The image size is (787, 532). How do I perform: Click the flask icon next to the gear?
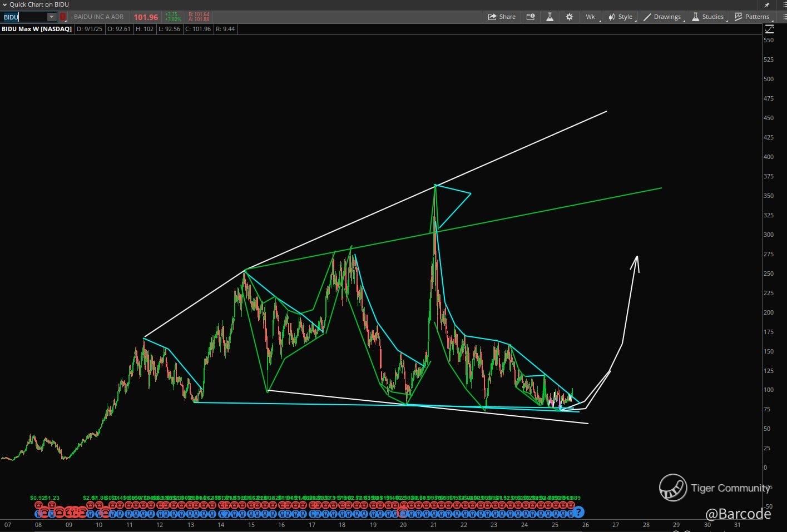tap(550, 17)
